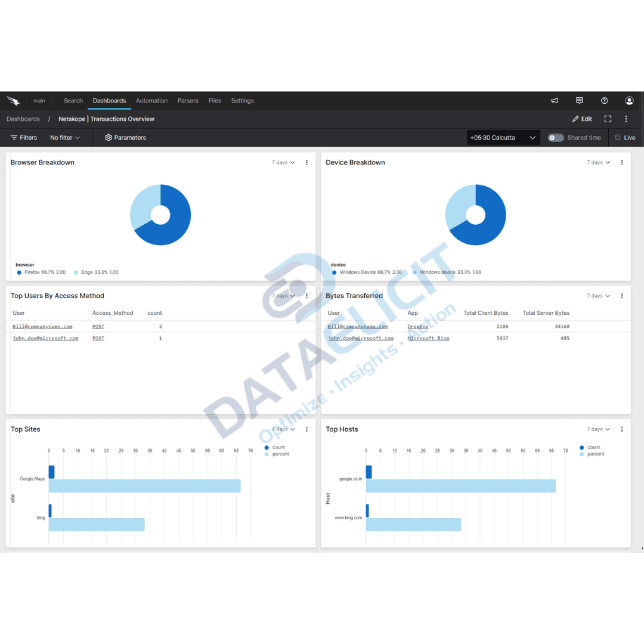Click the google.co.in bar in Top Hosts
Image resolution: width=644 pixels, height=644 pixels.
[459, 485]
